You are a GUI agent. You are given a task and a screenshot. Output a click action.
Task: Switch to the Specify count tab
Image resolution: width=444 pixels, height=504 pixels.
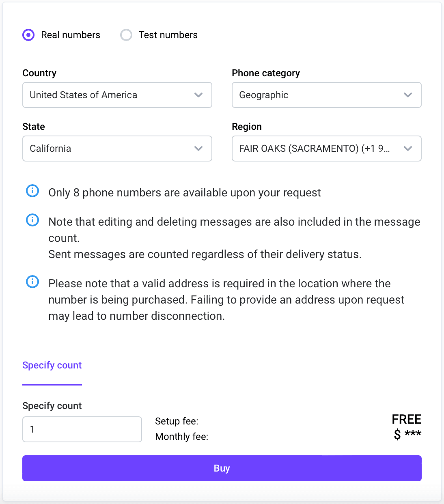[52, 365]
